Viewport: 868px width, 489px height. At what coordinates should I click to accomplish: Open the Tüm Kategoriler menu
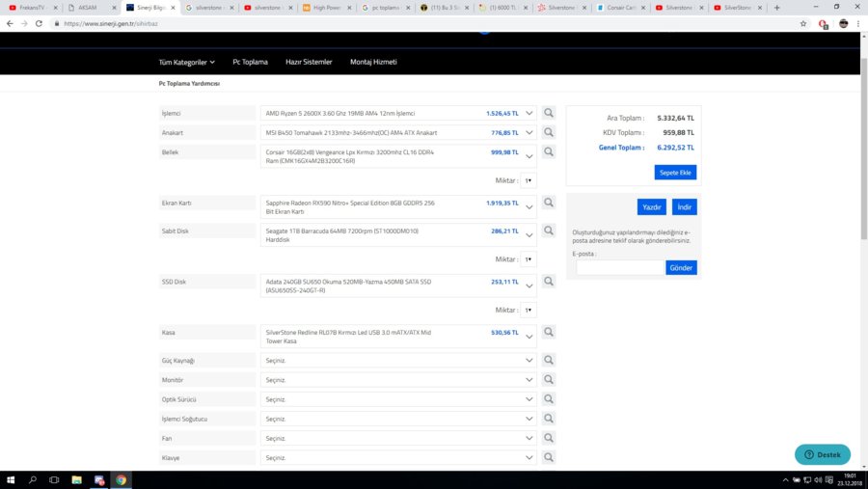click(186, 62)
